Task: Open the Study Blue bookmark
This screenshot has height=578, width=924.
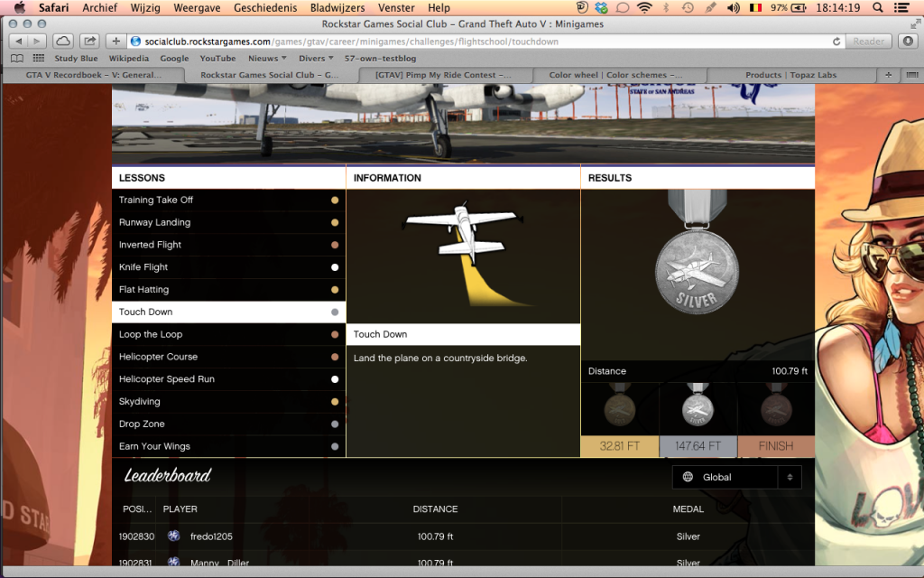Action: pyautogui.click(x=76, y=59)
